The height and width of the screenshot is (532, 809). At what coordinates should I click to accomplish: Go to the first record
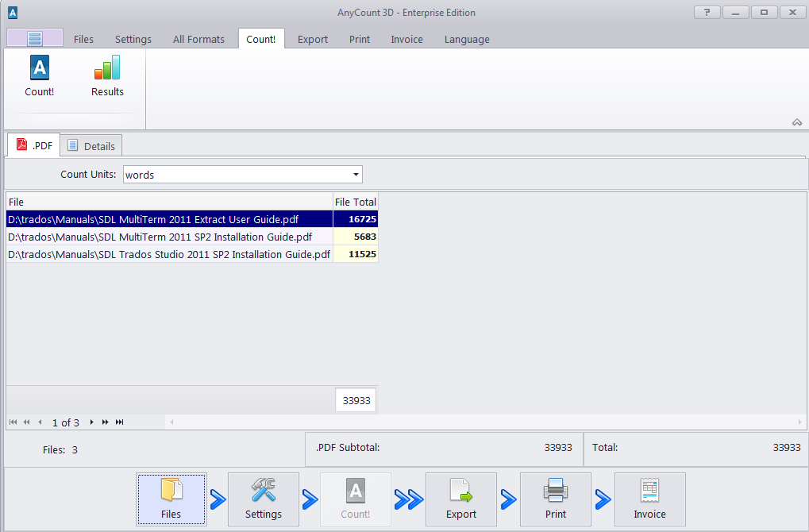pyautogui.click(x=13, y=422)
